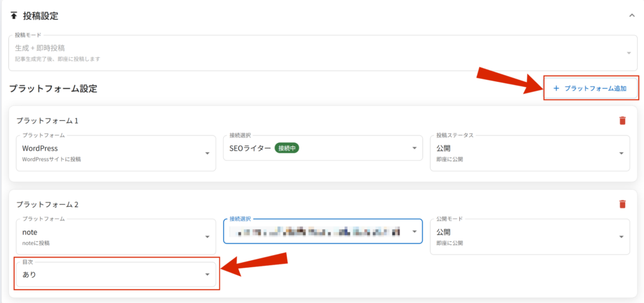Open the 目次 dropdown set to あり
Screen dimensions: 644x303
pyautogui.click(x=116, y=275)
